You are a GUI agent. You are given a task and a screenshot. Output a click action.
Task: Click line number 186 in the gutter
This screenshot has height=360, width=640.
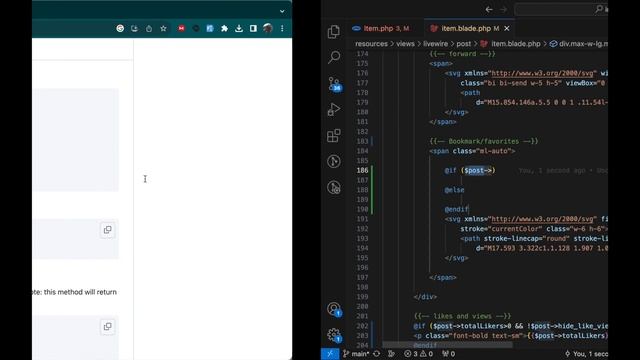coord(362,171)
